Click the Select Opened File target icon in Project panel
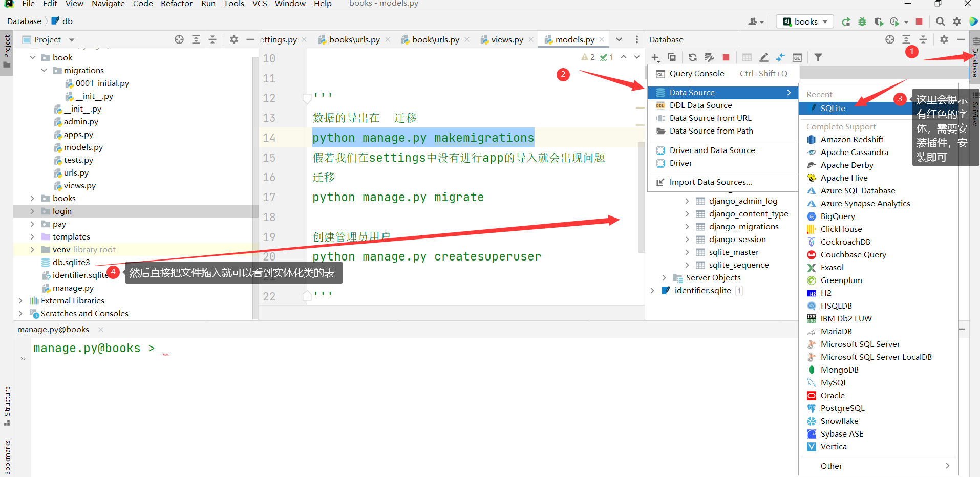This screenshot has width=980, height=477. (179, 39)
